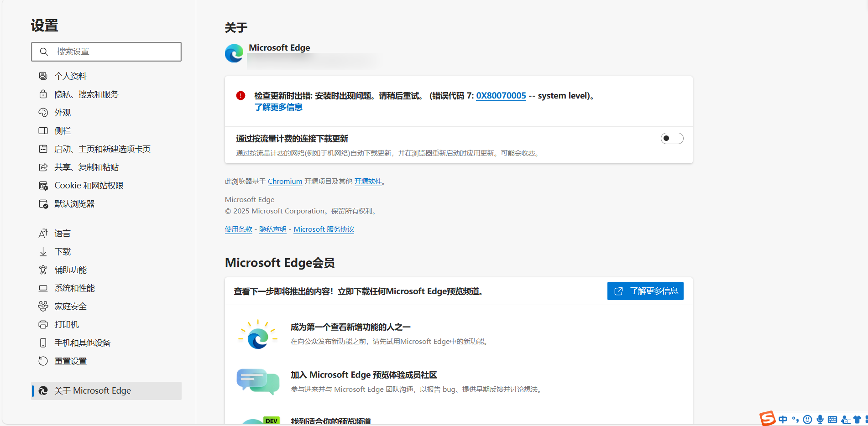Click the Sogou input method S icon

tap(767, 418)
